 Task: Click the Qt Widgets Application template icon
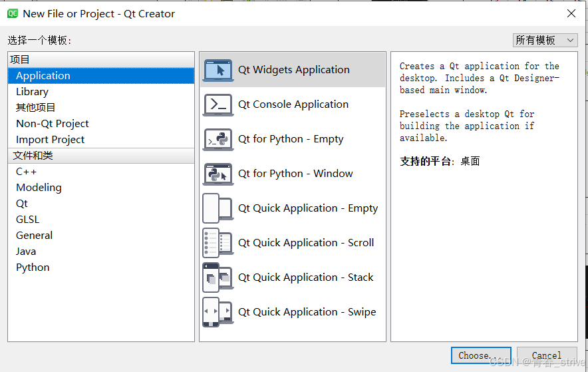(x=218, y=70)
